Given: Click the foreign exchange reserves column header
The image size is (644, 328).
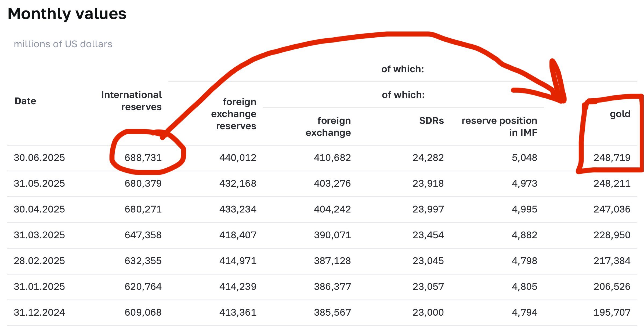Looking at the screenshot, I should 234,114.
